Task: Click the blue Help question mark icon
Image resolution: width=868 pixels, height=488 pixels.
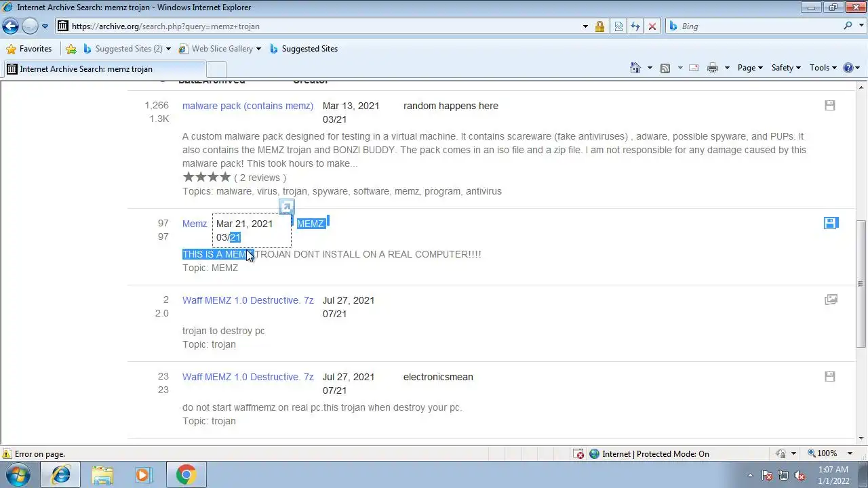Action: (848, 68)
